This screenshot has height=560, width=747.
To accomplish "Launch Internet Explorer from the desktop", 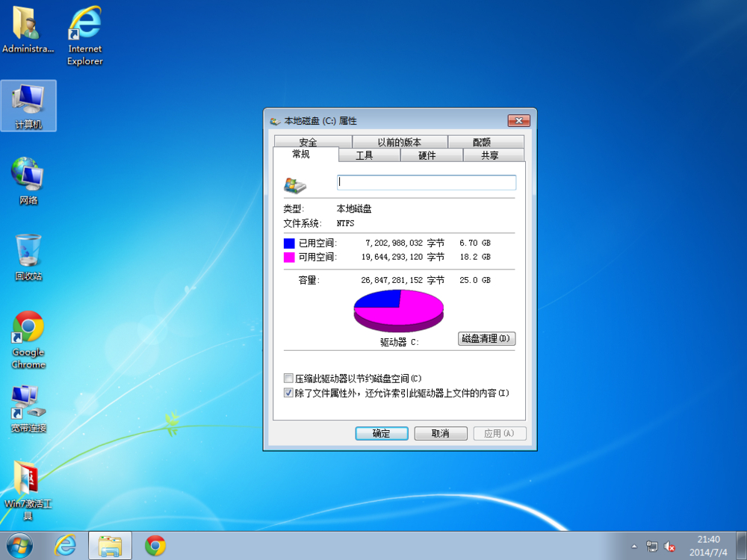I will (x=85, y=35).
